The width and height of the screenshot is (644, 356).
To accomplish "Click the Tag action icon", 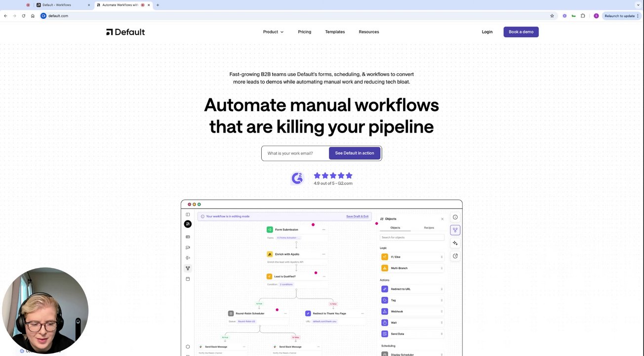I will (385, 300).
